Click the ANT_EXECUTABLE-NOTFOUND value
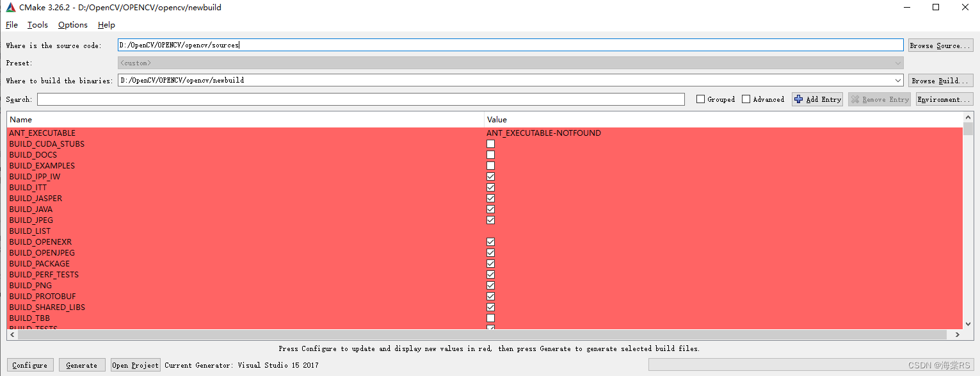This screenshot has height=376, width=980. pyautogui.click(x=543, y=133)
